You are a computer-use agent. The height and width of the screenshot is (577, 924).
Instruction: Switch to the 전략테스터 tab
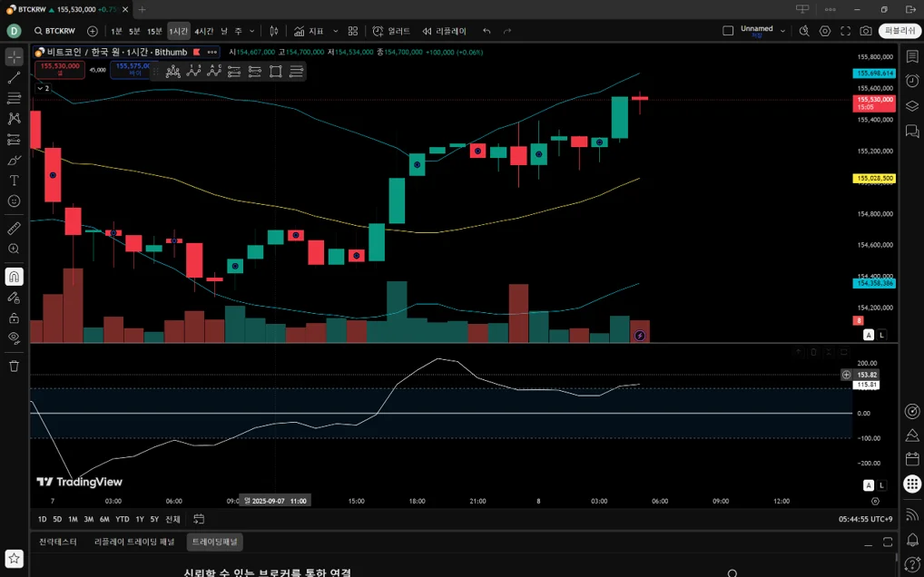[x=58, y=542]
